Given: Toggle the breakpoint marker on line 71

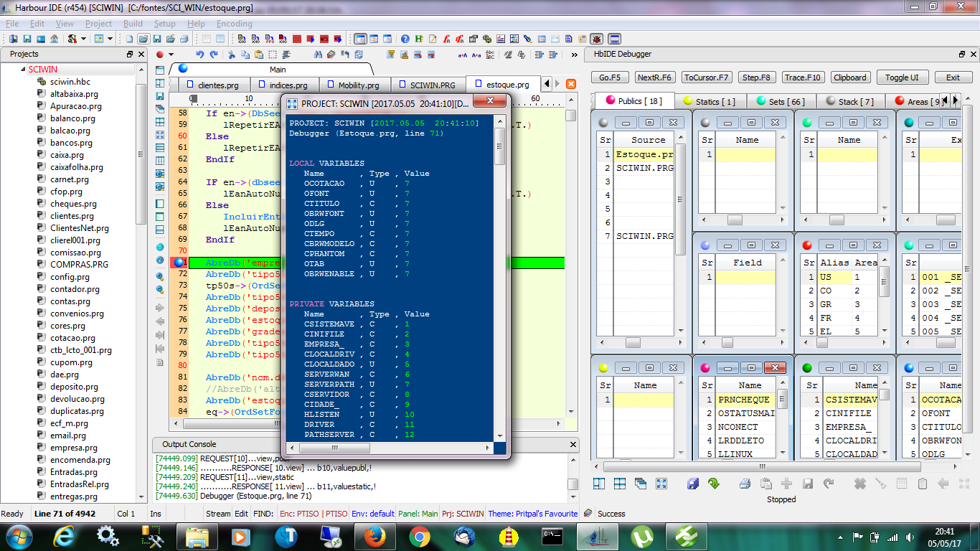Looking at the screenshot, I should click(179, 263).
